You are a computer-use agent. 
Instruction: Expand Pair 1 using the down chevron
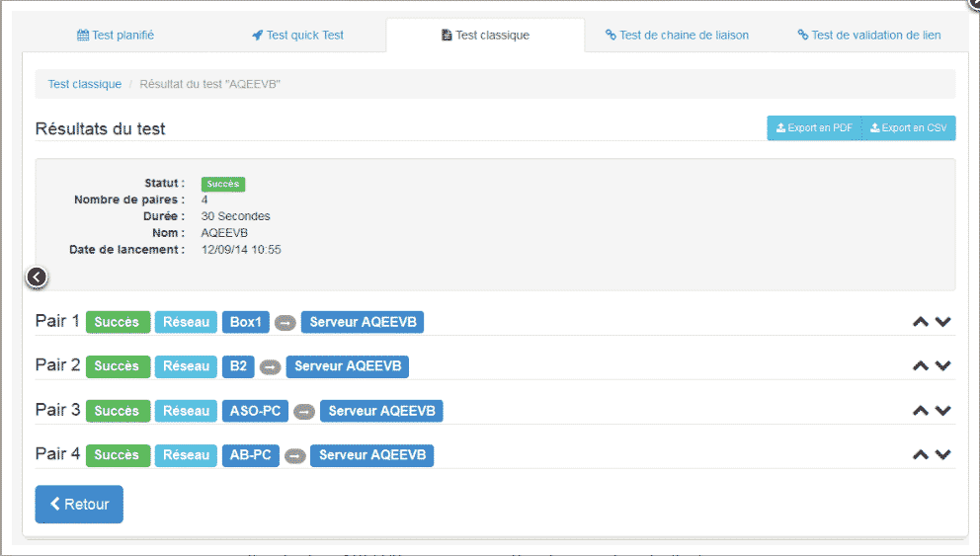tap(943, 322)
